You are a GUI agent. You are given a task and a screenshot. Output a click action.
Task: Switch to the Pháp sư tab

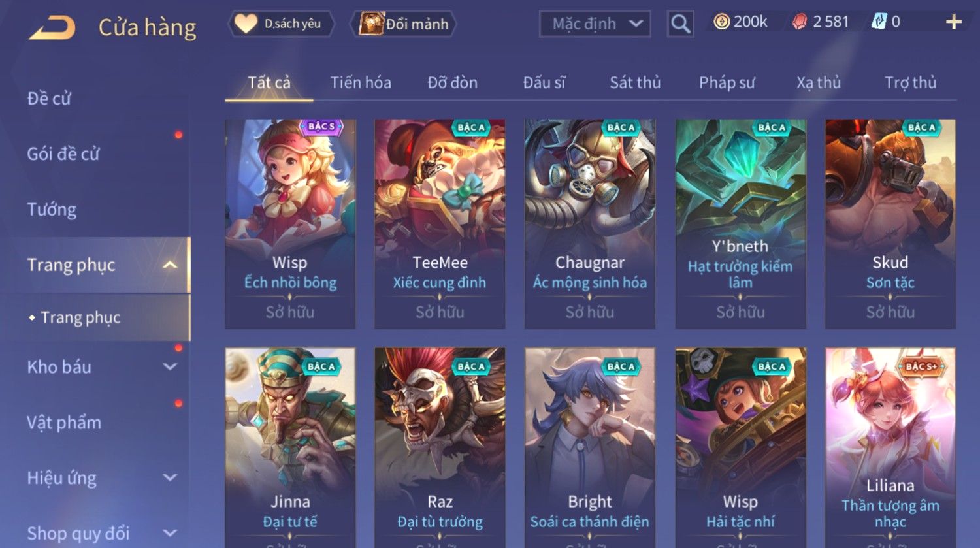727,83
